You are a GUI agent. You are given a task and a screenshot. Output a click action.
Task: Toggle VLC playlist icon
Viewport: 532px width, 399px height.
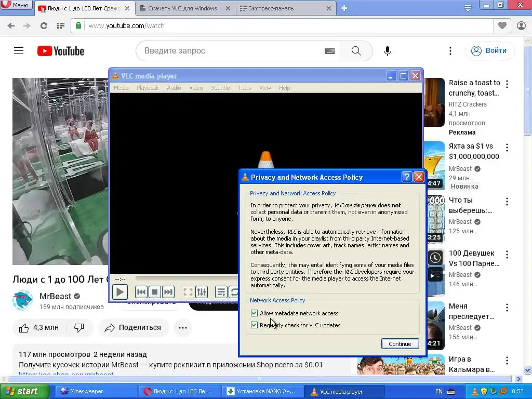click(221, 292)
